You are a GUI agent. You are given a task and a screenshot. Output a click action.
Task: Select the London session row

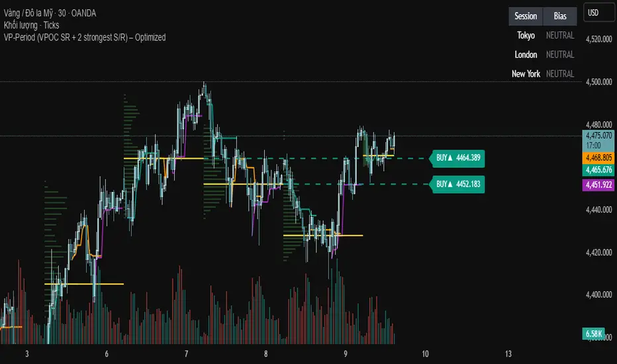(x=526, y=54)
